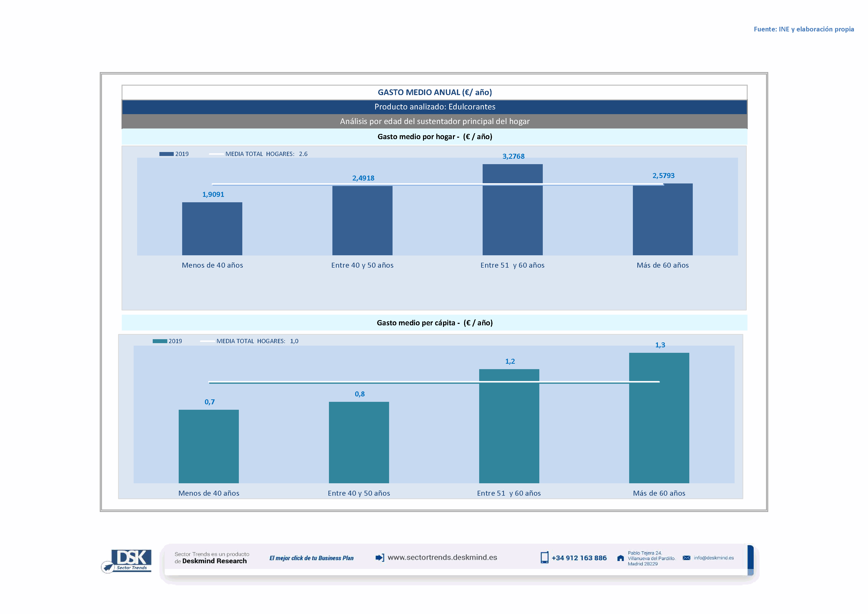The width and height of the screenshot is (868, 614).
Task: Click the info@deskmind.es email link
Action: [x=714, y=558]
